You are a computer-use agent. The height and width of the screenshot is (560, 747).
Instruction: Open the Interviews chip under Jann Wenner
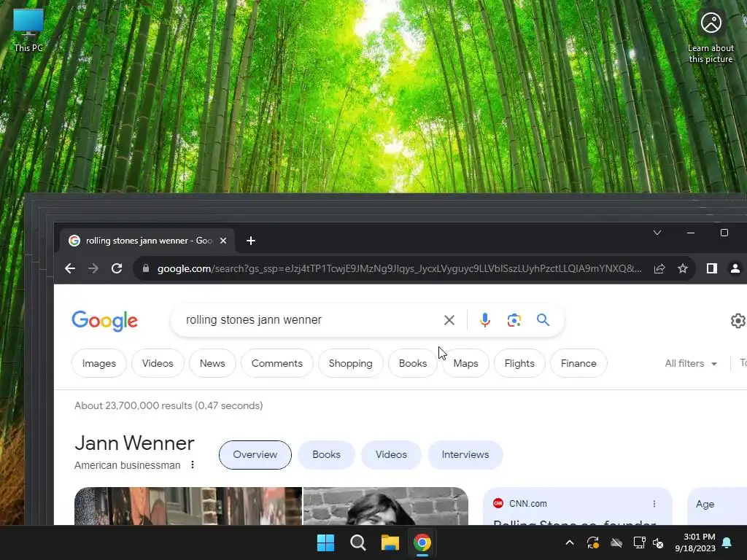[465, 455]
